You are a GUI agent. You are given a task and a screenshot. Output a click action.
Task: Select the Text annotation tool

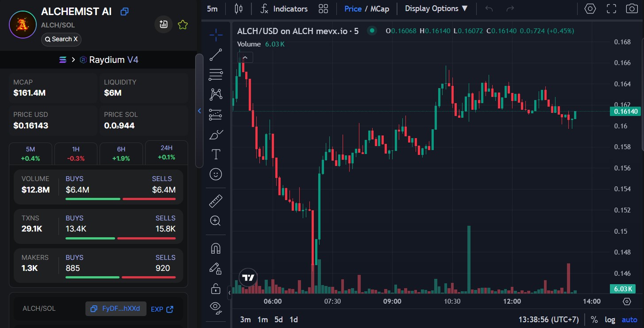pyautogui.click(x=216, y=154)
